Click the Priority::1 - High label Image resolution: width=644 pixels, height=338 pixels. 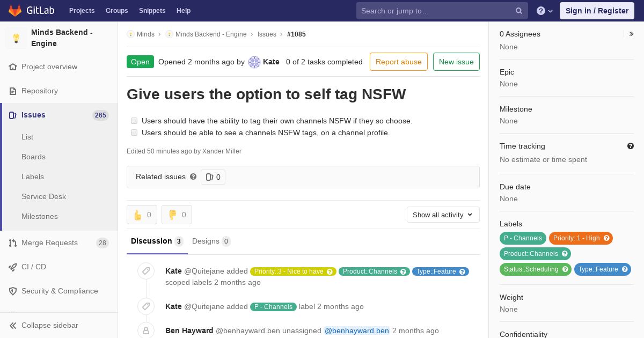click(x=581, y=238)
